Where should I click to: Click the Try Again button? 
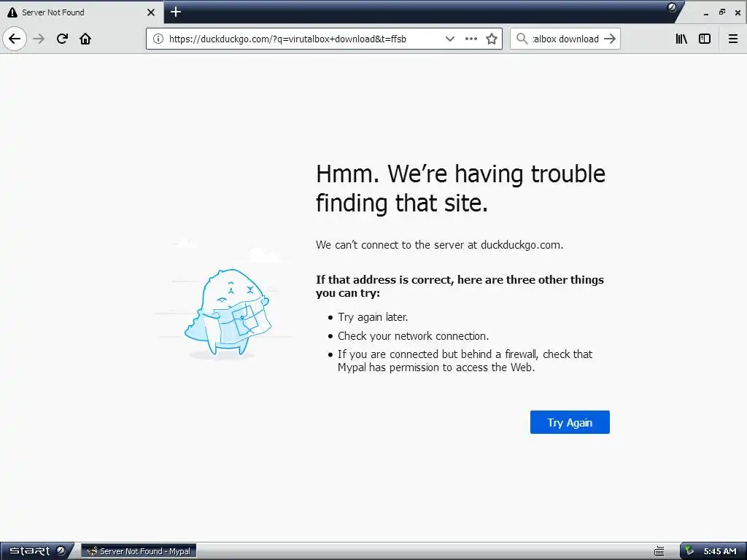[x=570, y=422]
